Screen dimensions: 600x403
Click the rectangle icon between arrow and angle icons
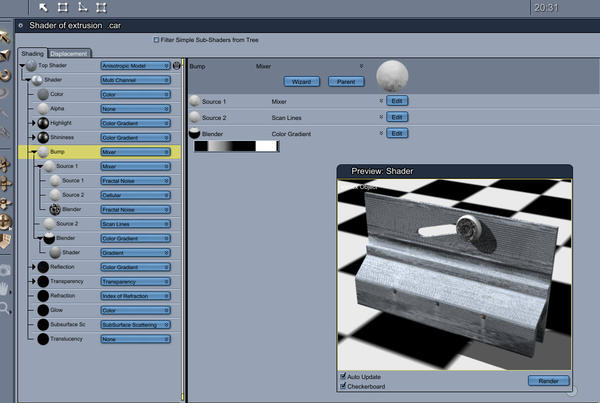(63, 8)
